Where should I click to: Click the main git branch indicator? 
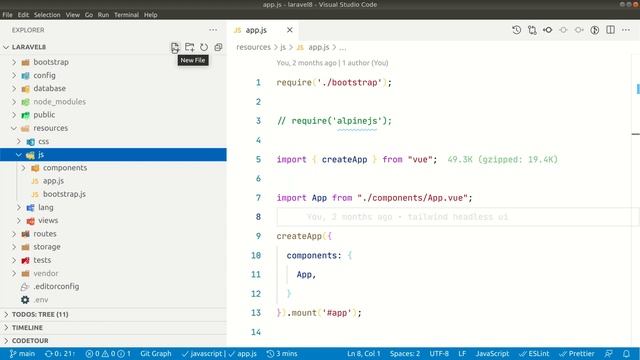coord(22,354)
